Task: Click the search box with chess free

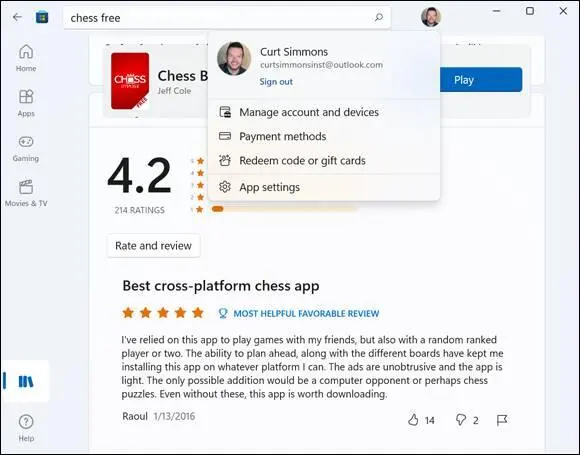Action: pos(227,18)
